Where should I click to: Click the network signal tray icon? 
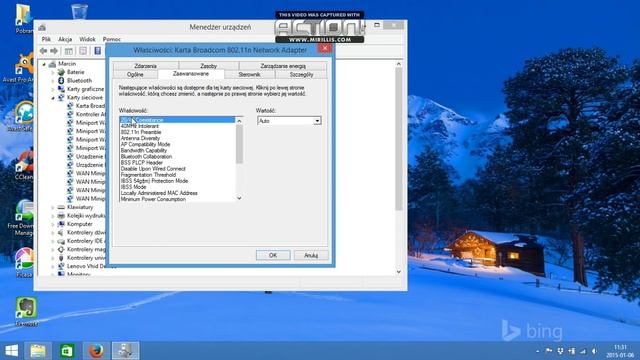point(583,351)
